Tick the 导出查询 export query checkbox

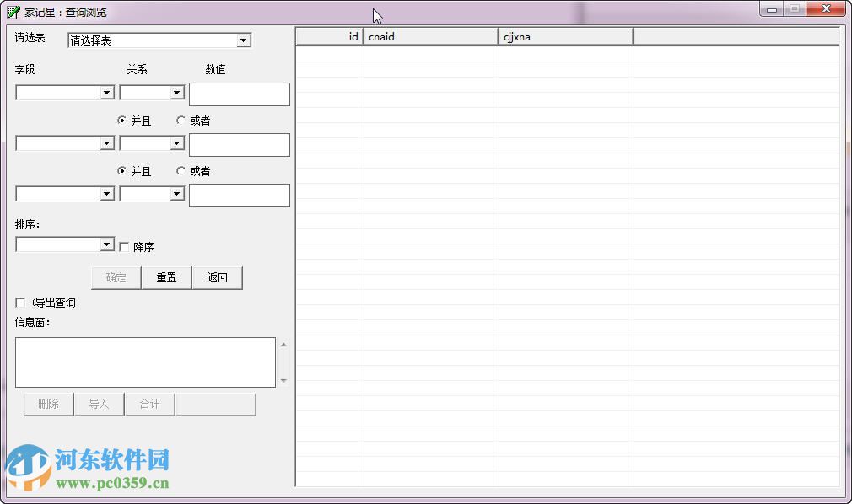[x=20, y=303]
